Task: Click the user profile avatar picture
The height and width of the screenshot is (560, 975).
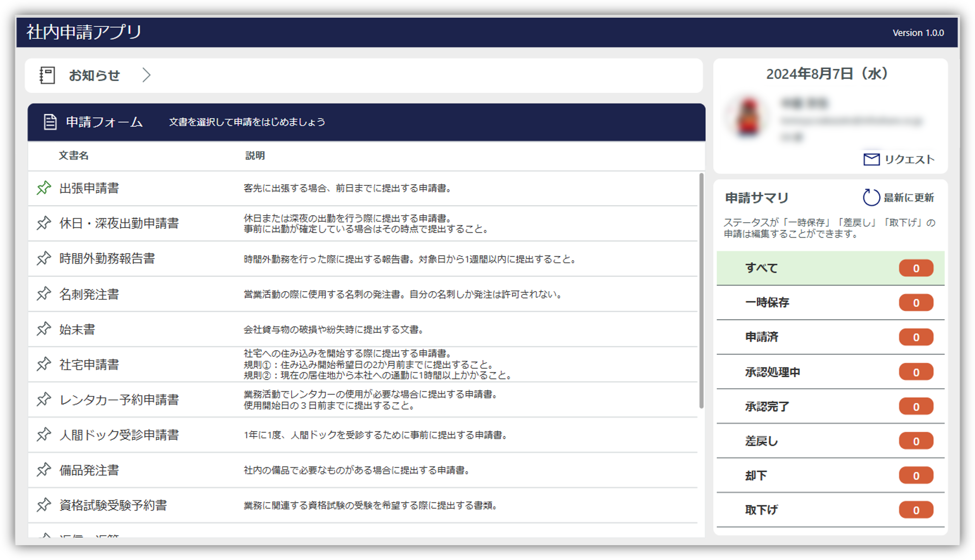Action: pos(748,117)
